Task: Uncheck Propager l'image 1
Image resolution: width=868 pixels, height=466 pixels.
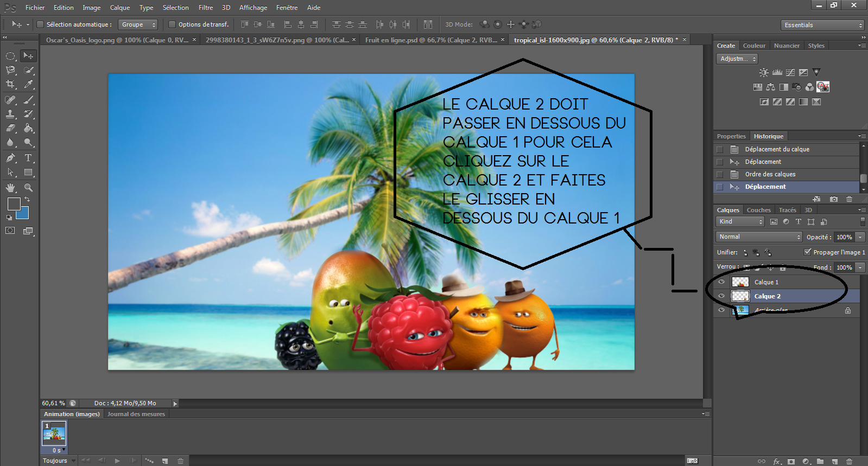Action: click(x=808, y=252)
